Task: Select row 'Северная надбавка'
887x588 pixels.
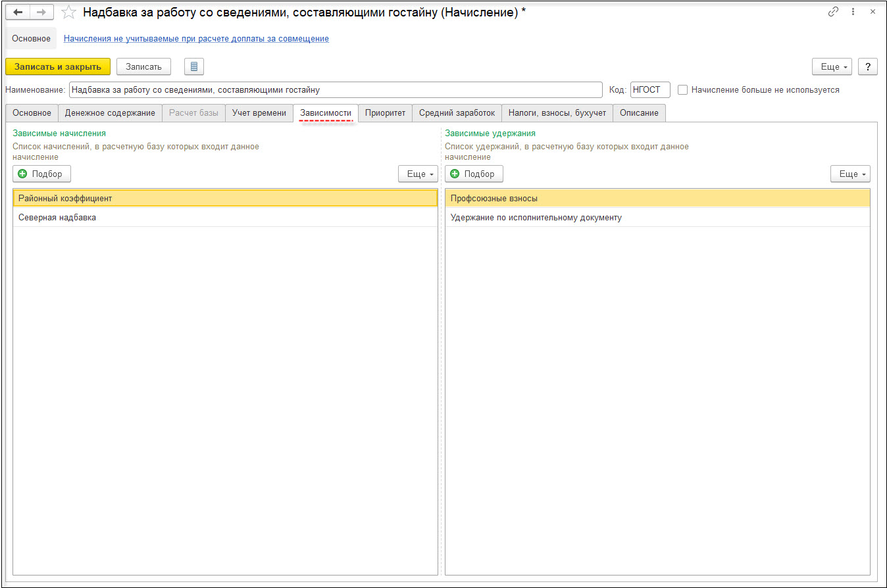Action: (x=225, y=217)
